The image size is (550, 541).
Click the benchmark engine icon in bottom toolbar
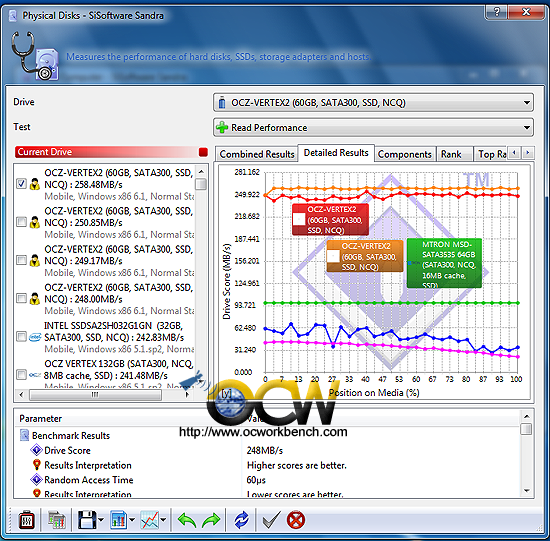pos(26,520)
